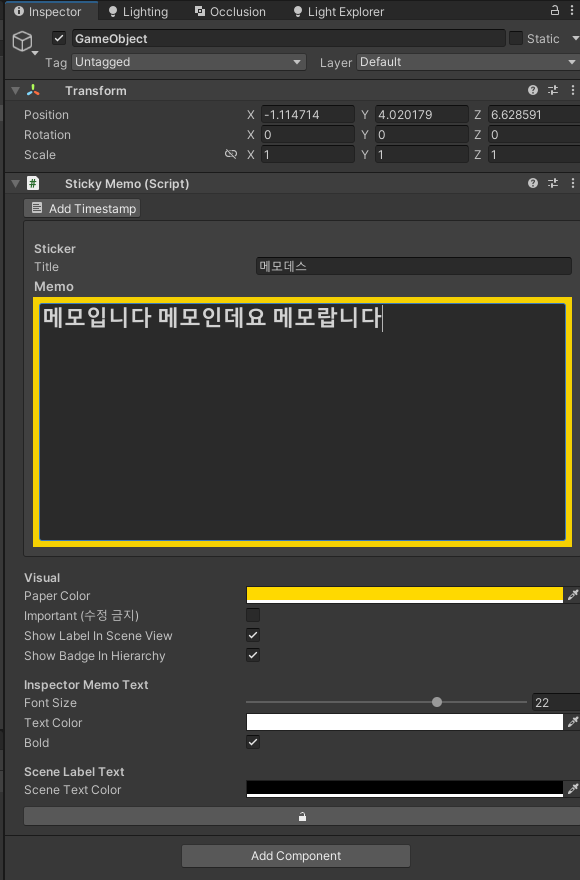Open the Light Explorer tab
This screenshot has width=580, height=880.
point(339,11)
